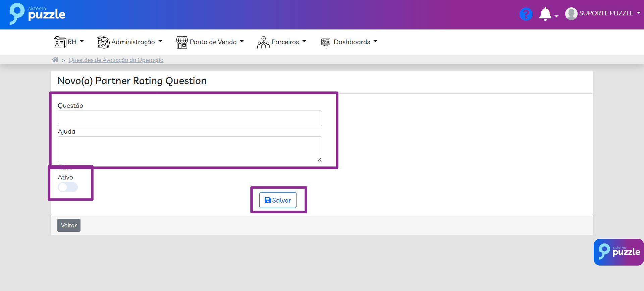Click the home icon in breadcrumb
The image size is (644, 291).
tap(55, 60)
